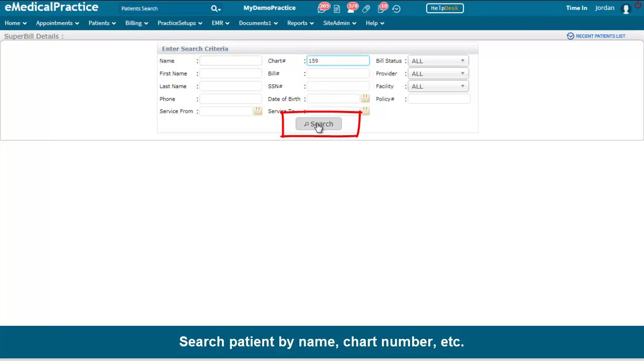
Task: Open the SiteAdmin menu
Action: click(340, 23)
